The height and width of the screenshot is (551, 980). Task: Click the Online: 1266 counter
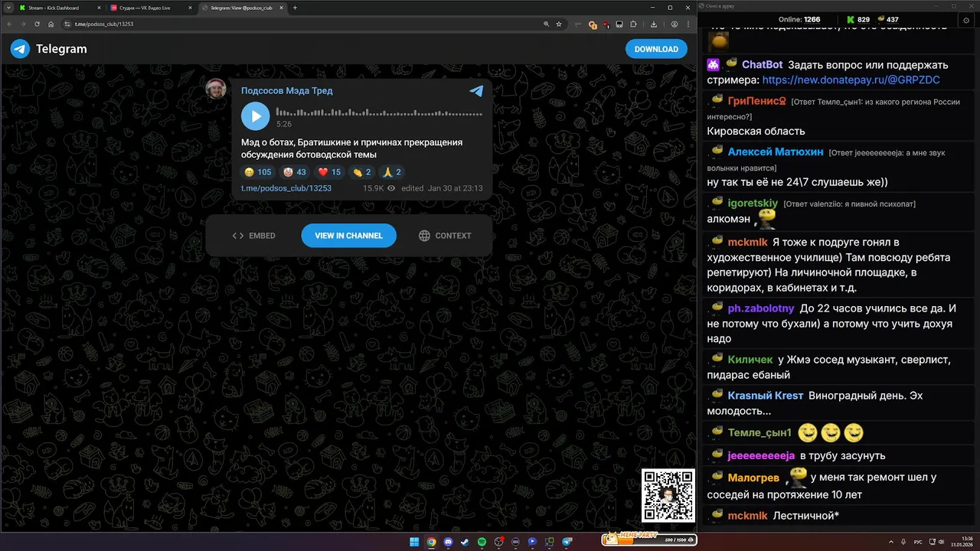tap(799, 19)
